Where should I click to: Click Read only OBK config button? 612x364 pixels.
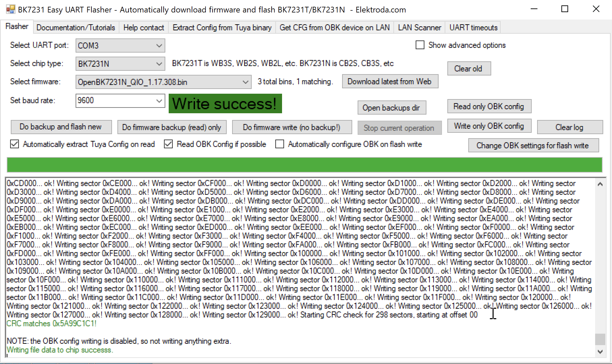tap(489, 107)
